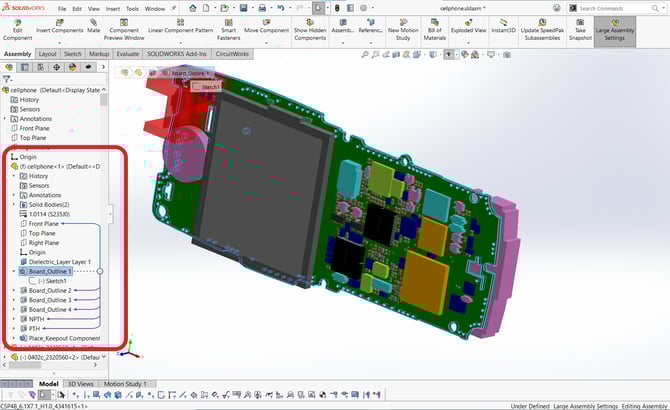The height and width of the screenshot is (410, 670).
Task: Take Snapshot of the assembly
Action: pos(580,30)
